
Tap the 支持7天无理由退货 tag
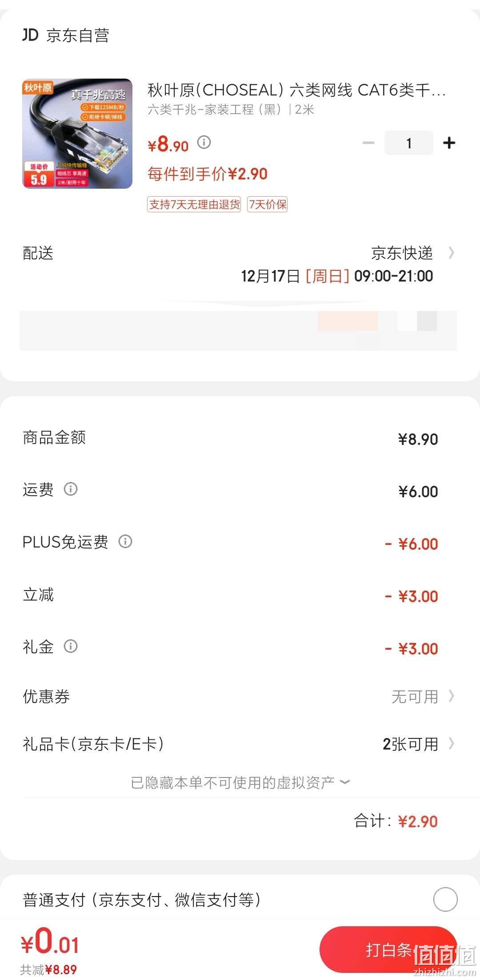[194, 204]
